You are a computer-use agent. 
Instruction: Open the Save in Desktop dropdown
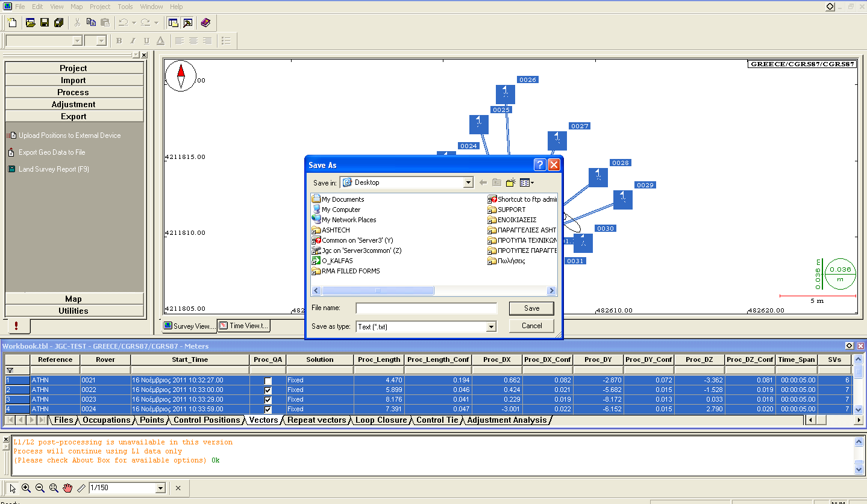[468, 182]
